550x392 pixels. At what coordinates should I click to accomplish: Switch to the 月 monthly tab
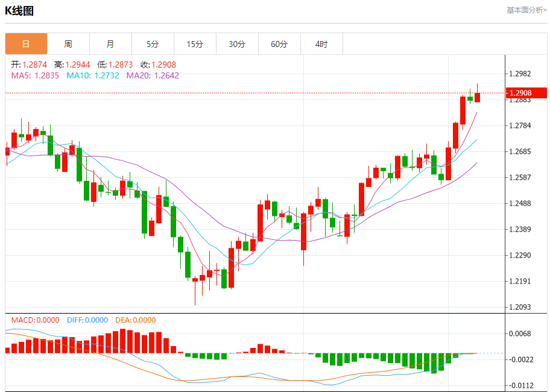[x=110, y=44]
